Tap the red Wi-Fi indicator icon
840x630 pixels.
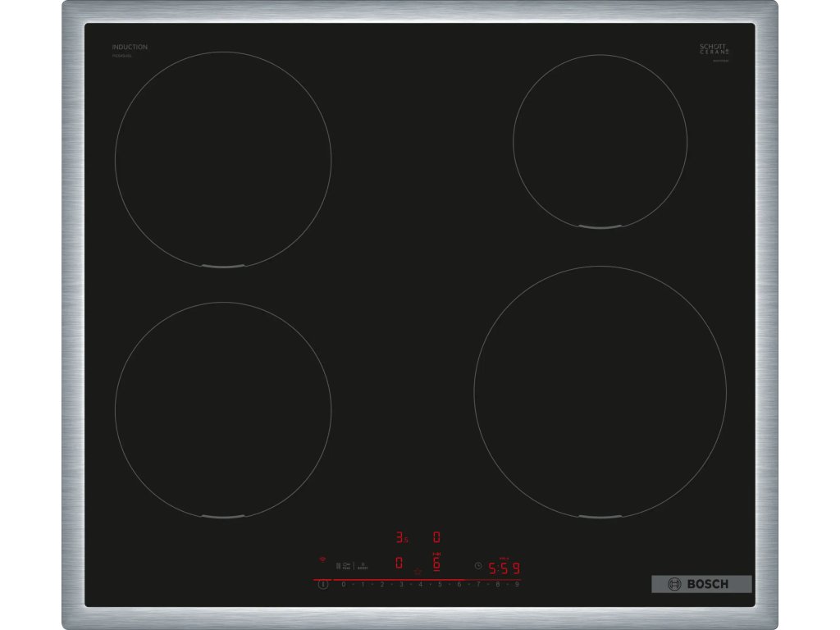coord(322,560)
